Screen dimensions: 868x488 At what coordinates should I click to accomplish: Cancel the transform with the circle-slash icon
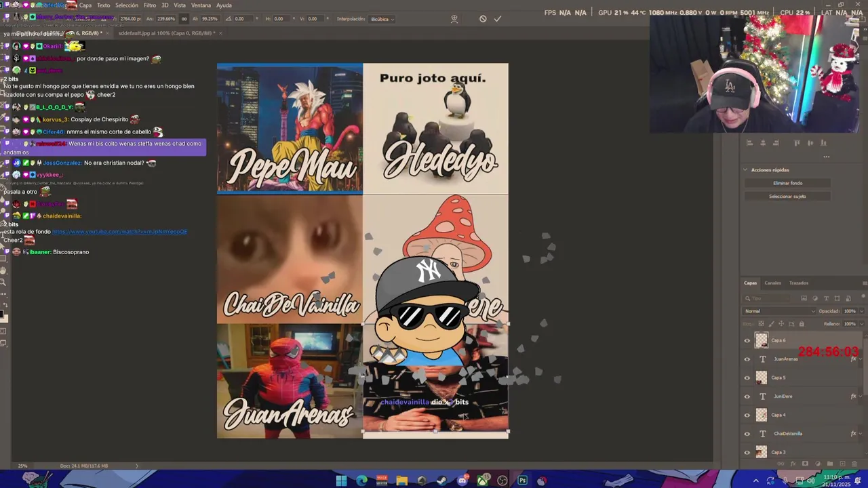(x=483, y=19)
